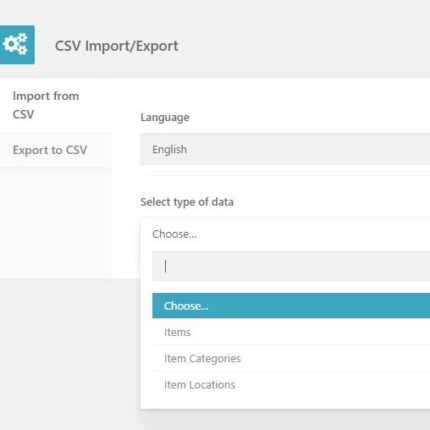
Task: Open the English language dropdown
Action: (x=285, y=149)
